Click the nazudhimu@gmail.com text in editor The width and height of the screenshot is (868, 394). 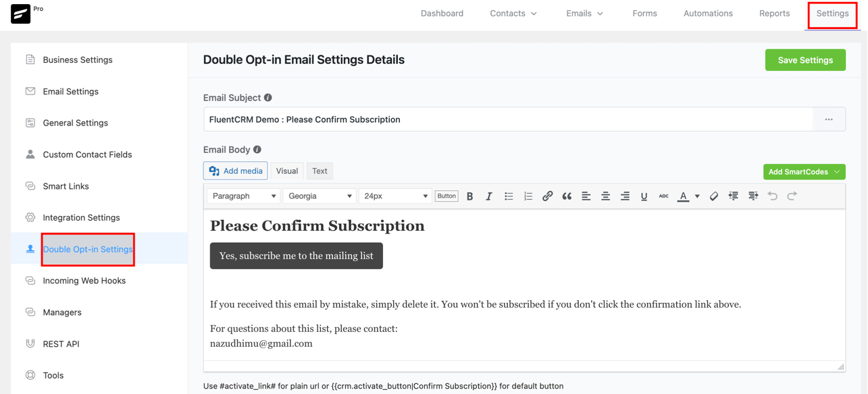tap(261, 343)
